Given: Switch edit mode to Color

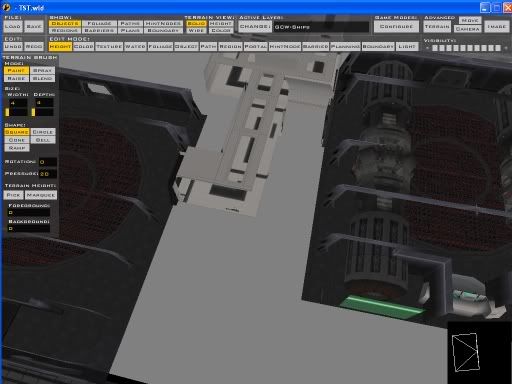Looking at the screenshot, I should point(84,47).
